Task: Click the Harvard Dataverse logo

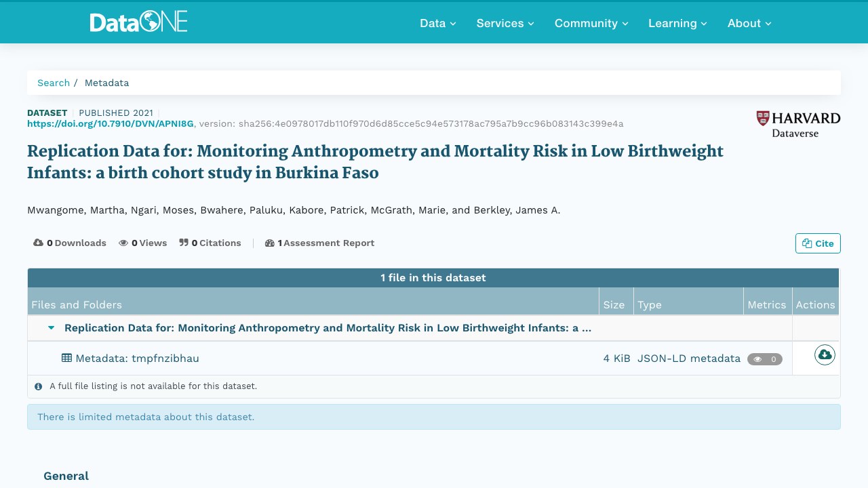Action: click(x=798, y=124)
